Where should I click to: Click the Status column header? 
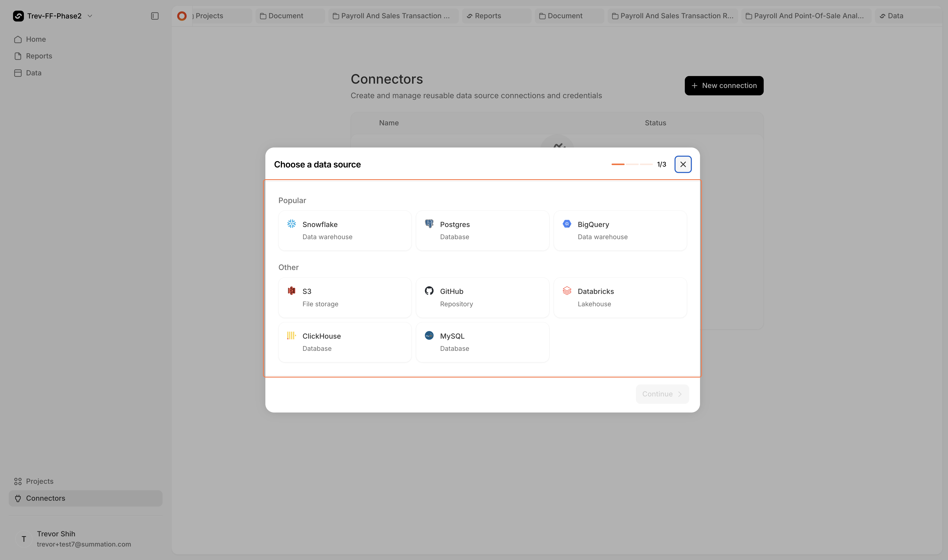(x=655, y=123)
